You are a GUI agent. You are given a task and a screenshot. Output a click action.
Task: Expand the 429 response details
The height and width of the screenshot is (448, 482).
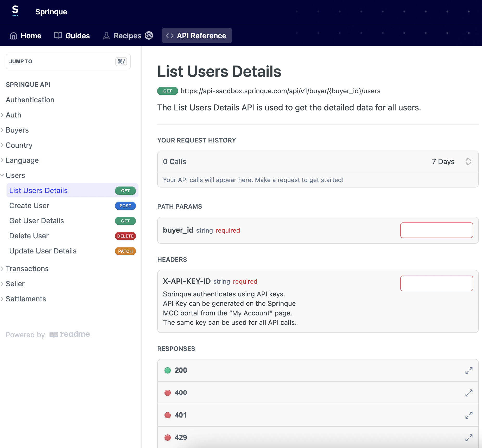point(469,438)
